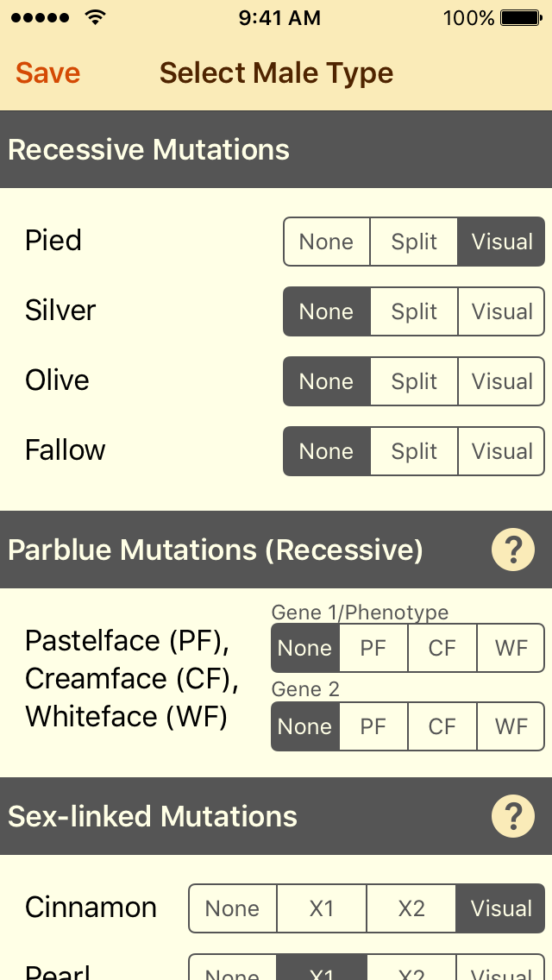552x980 pixels.
Task: Select Split for the Pied mutation
Action: click(x=413, y=242)
